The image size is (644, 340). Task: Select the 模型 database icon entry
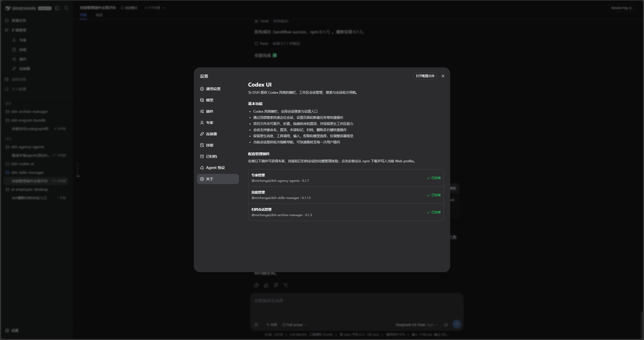point(218,100)
